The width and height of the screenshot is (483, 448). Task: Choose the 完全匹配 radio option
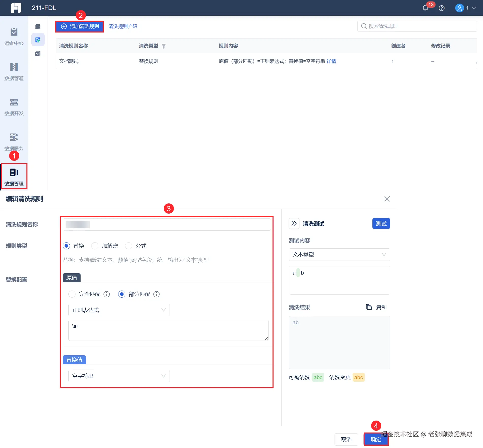coord(72,294)
